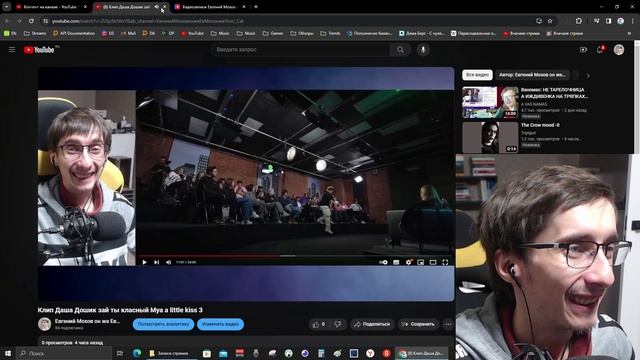
Task: Like the video with thumbs up
Action: 319,324
